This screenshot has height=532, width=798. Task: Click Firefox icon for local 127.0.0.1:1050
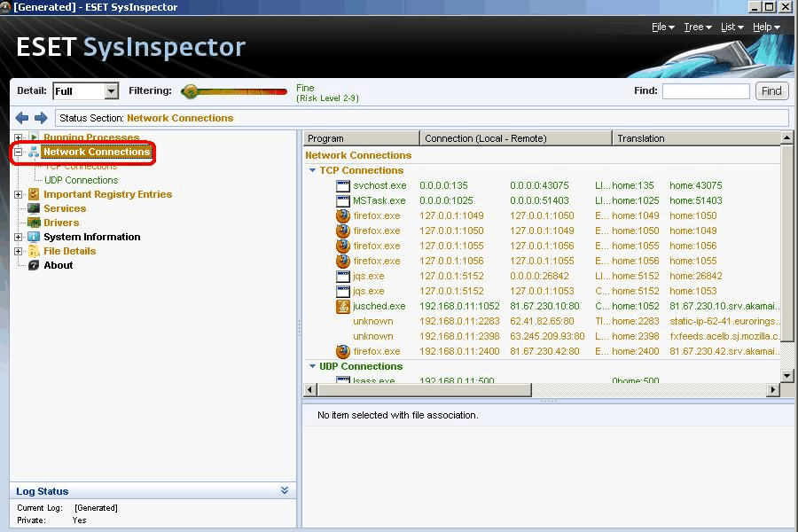pyautogui.click(x=343, y=231)
